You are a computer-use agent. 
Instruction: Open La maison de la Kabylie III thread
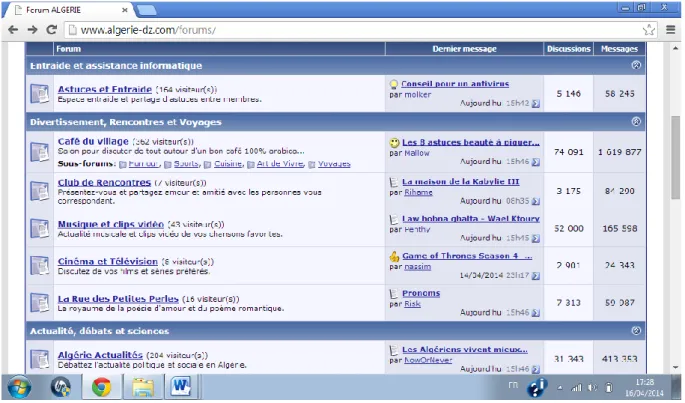[460, 181]
